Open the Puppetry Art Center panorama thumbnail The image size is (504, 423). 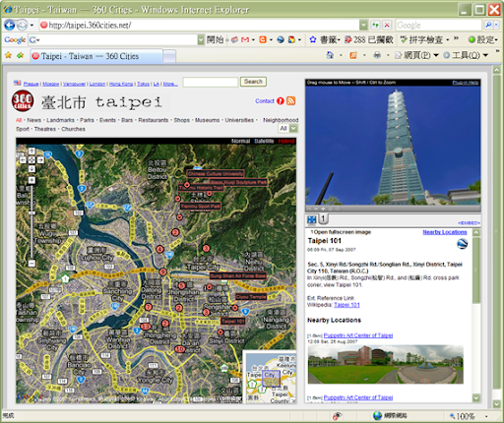click(386, 364)
